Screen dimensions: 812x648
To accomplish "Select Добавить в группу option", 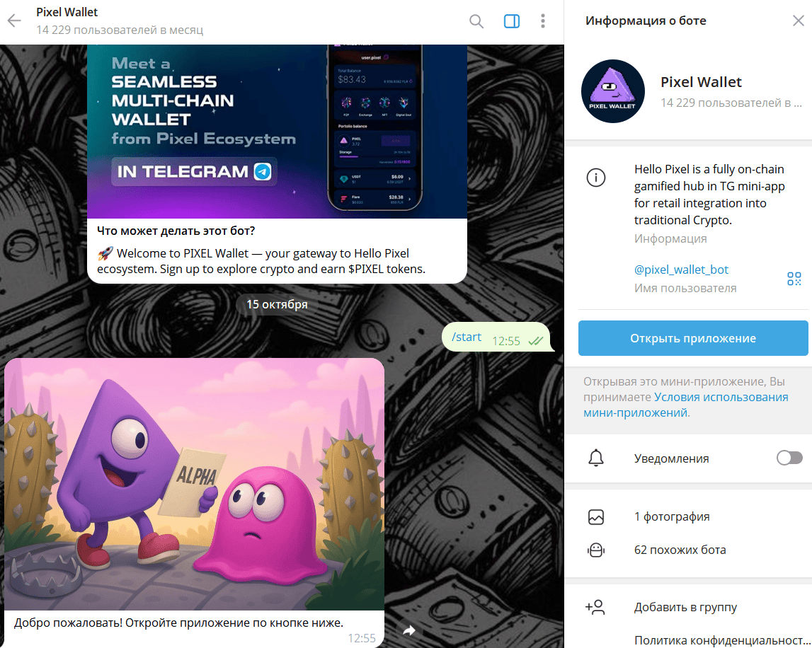I will click(685, 607).
